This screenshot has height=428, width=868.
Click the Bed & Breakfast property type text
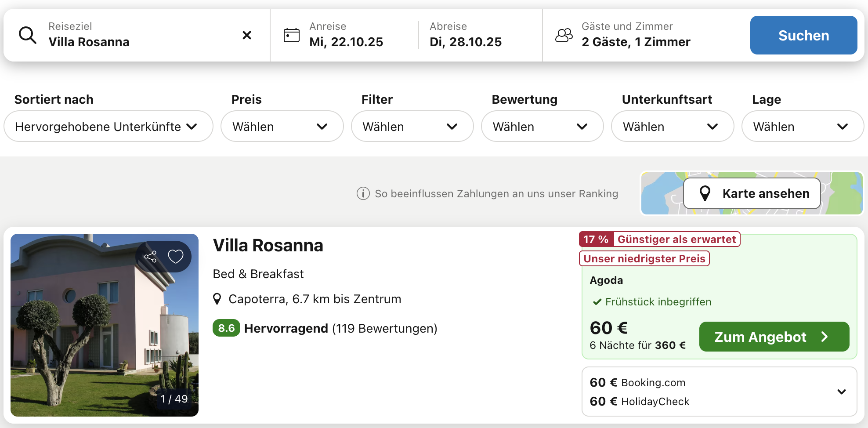(258, 274)
